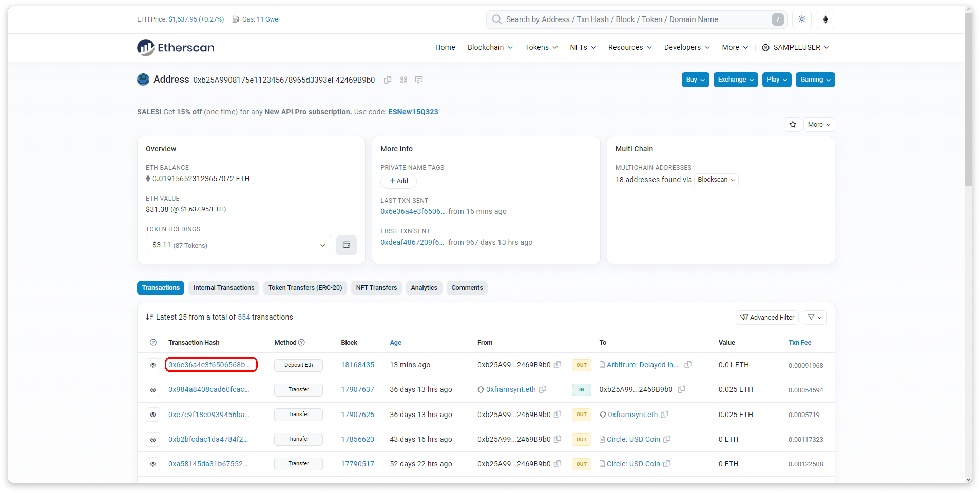Image resolution: width=980 pixels, height=493 pixels.
Task: Open the address comments chat icon
Action: (419, 80)
